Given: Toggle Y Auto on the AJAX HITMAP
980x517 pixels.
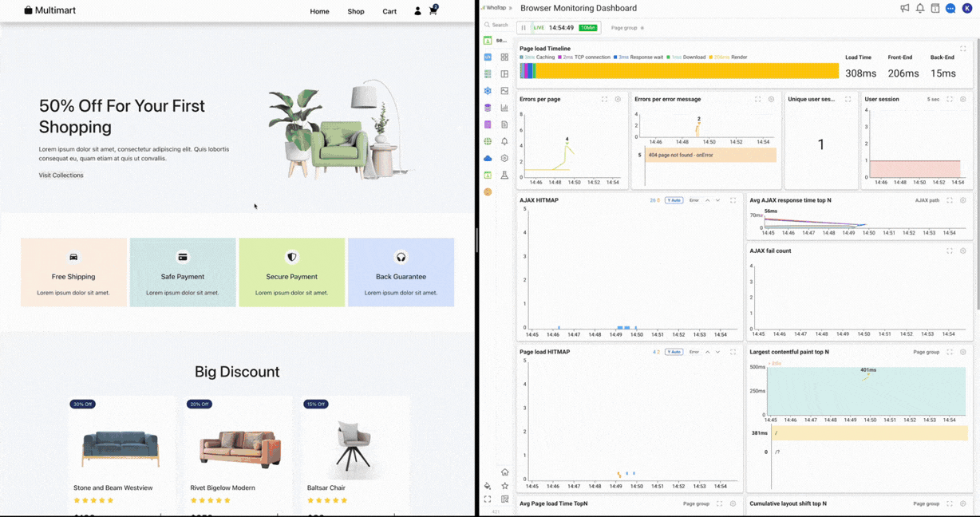Looking at the screenshot, I should point(674,200).
